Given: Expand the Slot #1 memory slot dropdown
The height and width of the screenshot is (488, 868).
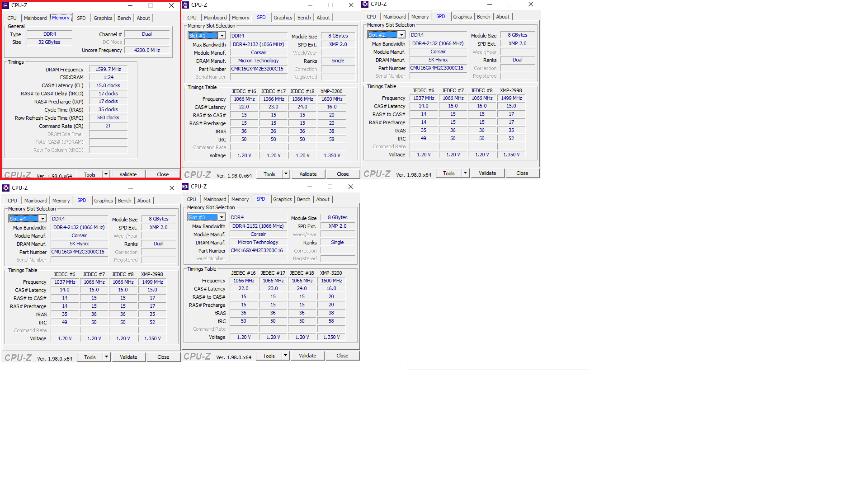Looking at the screenshot, I should coord(222,36).
